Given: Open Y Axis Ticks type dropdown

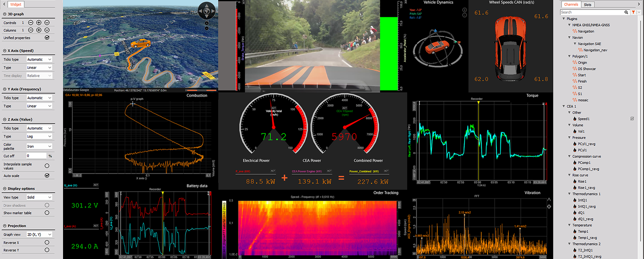Looking at the screenshot, I should [x=39, y=98].
